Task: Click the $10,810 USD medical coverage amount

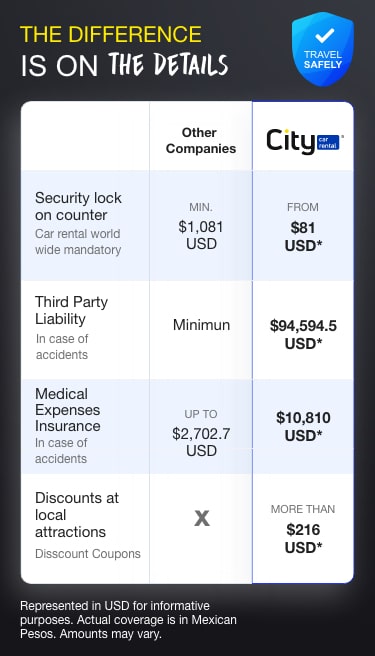Action: [x=303, y=426]
